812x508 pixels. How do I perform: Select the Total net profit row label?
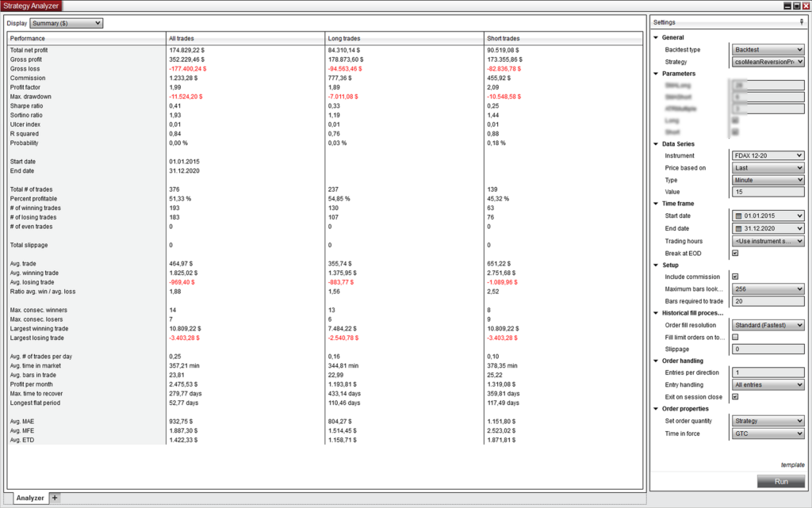(29, 50)
